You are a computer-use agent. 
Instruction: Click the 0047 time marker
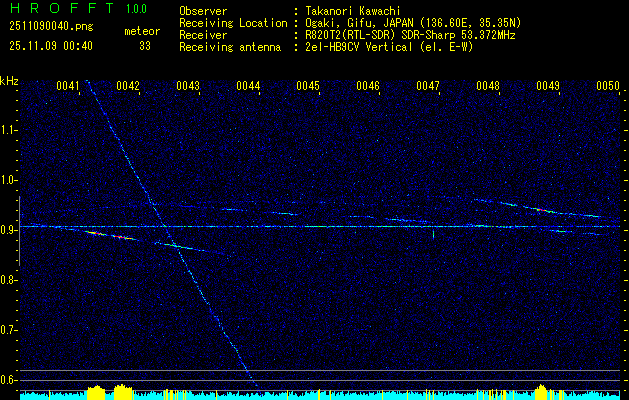pyautogui.click(x=428, y=87)
